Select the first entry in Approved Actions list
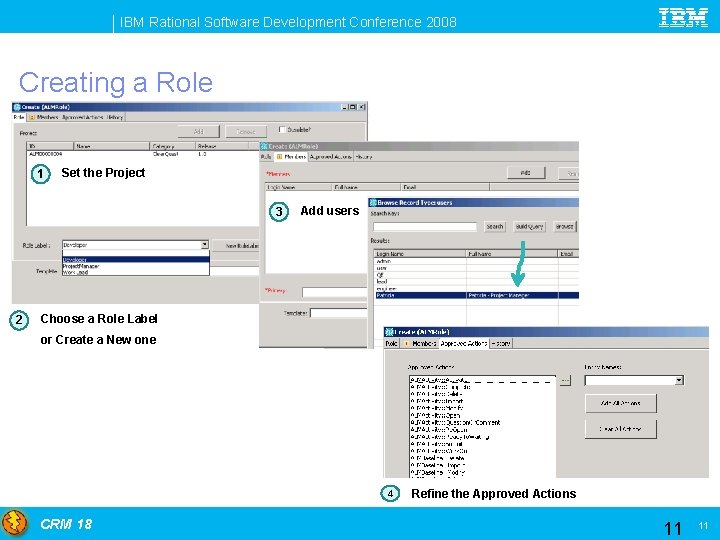The height and width of the screenshot is (540, 720). coord(482,380)
